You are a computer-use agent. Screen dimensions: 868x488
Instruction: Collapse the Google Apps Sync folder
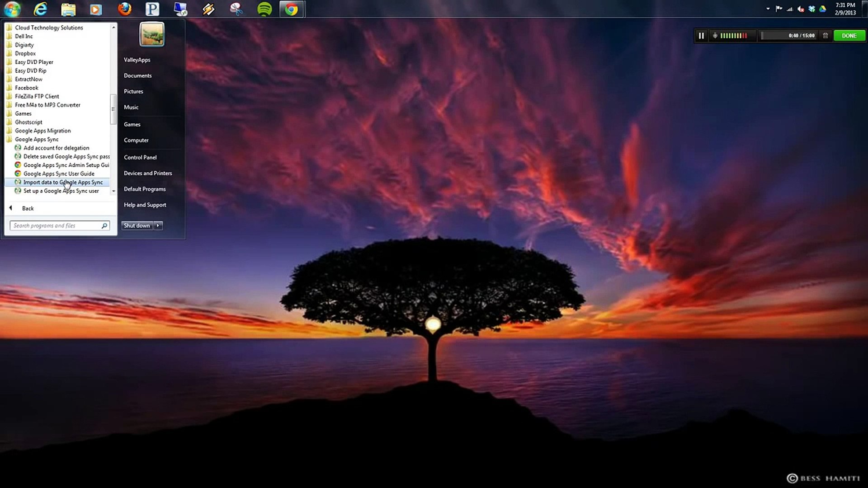click(37, 140)
